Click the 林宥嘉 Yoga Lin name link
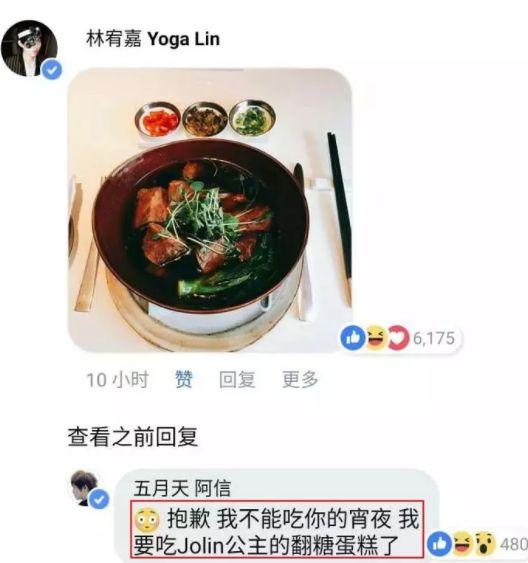This screenshot has width=528, height=563. click(153, 38)
